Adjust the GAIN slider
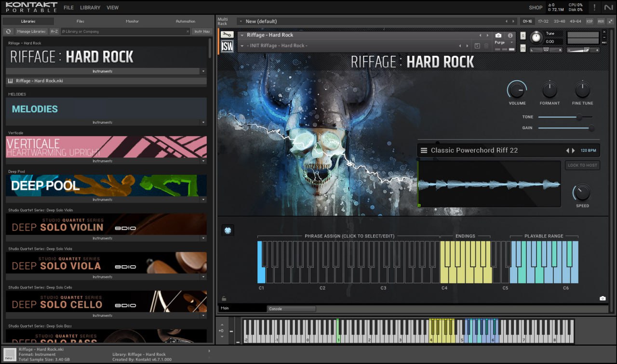The height and width of the screenshot is (364, 617). tap(566, 128)
